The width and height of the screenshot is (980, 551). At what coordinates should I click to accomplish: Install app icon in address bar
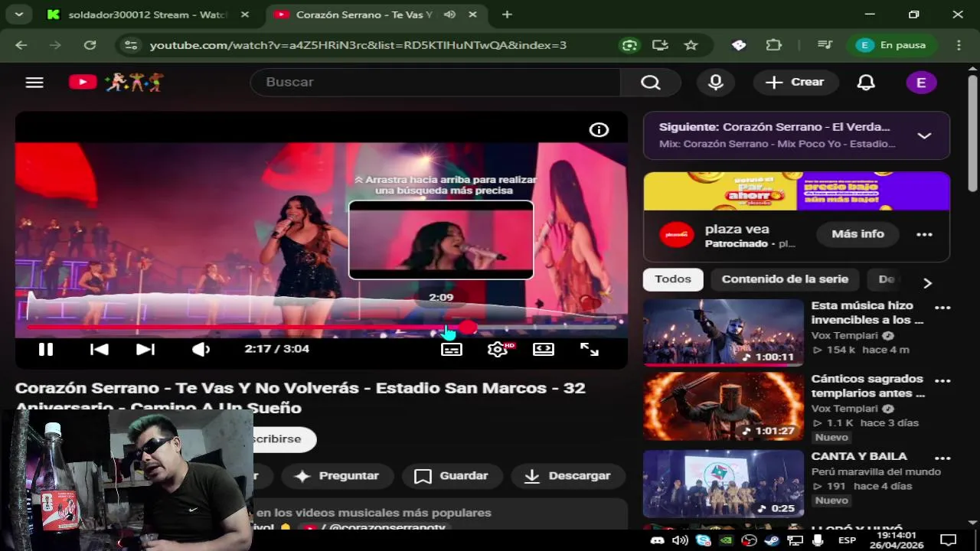(x=660, y=45)
